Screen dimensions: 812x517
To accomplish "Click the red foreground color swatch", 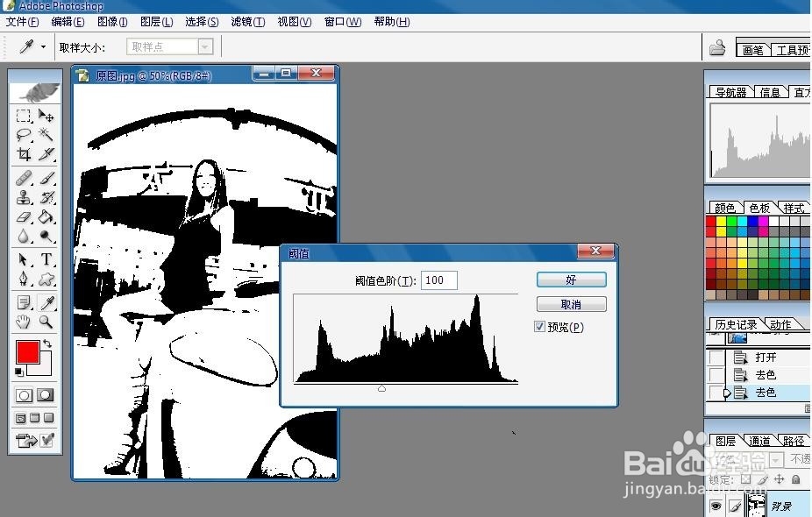I will point(27,352).
